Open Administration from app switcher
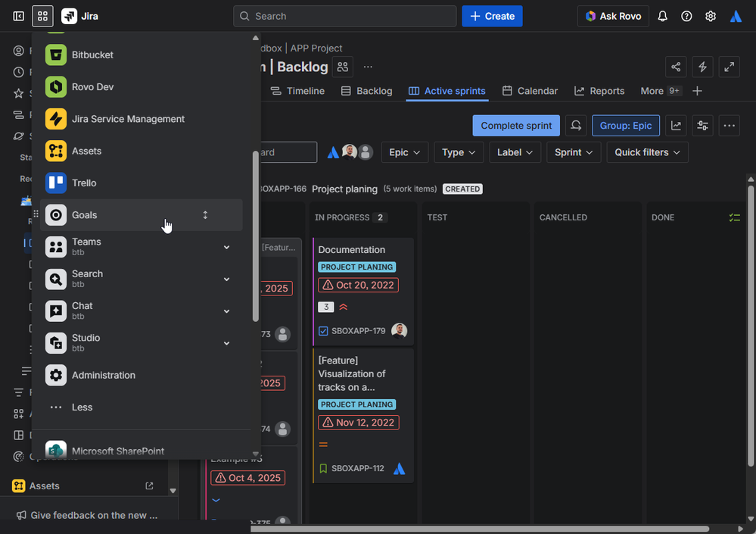756x534 pixels. pos(141,375)
